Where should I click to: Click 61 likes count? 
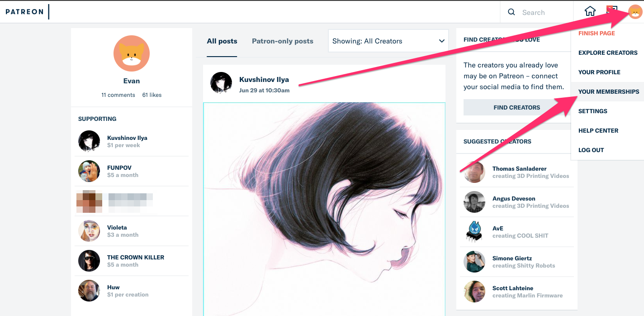[x=152, y=95]
